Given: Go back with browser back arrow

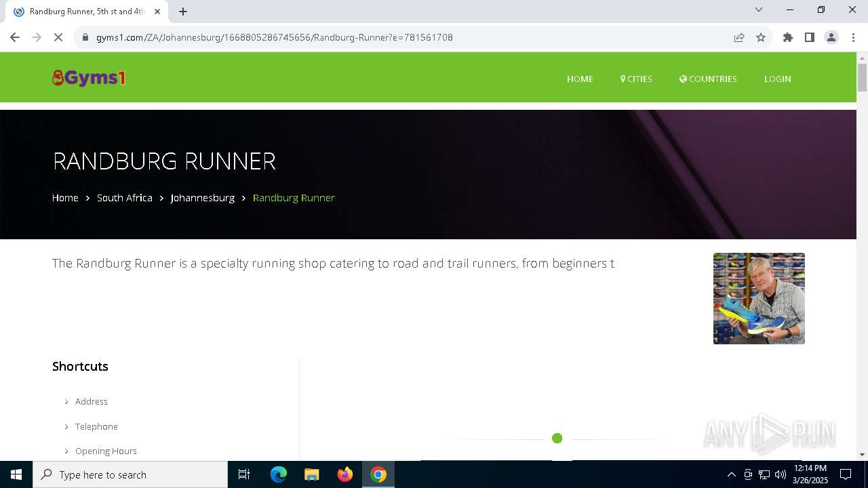Looking at the screenshot, I should tap(15, 37).
